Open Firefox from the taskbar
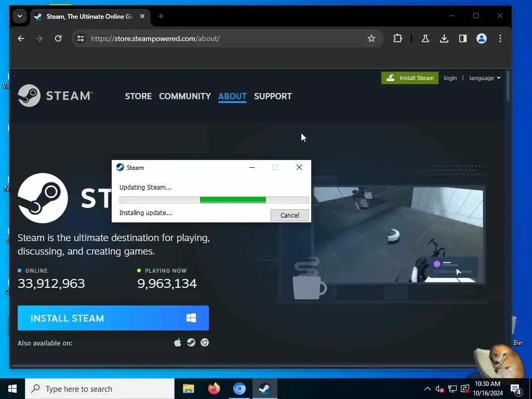 pos(214,389)
